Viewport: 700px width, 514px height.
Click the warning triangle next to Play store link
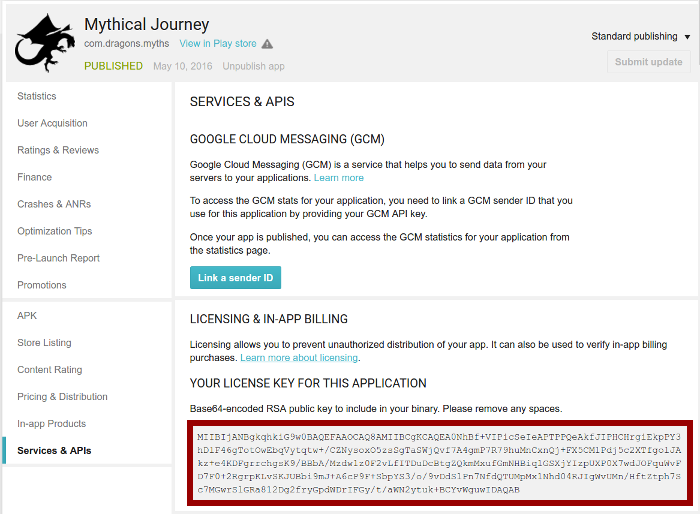point(267,44)
